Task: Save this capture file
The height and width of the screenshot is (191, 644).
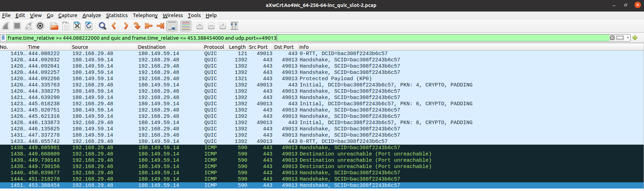Action: pyautogui.click(x=66, y=26)
